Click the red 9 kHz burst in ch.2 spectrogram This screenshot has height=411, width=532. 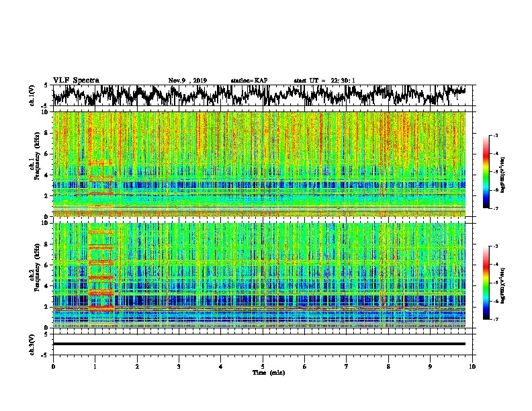[101, 232]
